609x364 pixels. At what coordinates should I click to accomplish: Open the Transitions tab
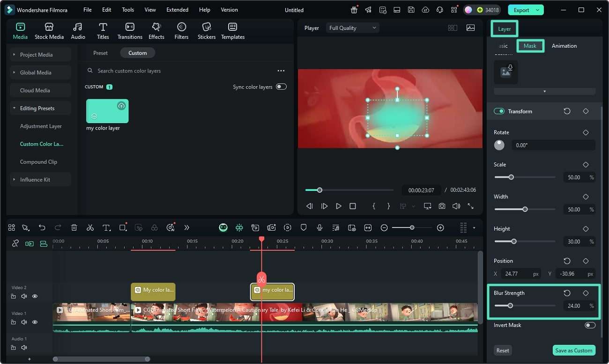point(130,31)
